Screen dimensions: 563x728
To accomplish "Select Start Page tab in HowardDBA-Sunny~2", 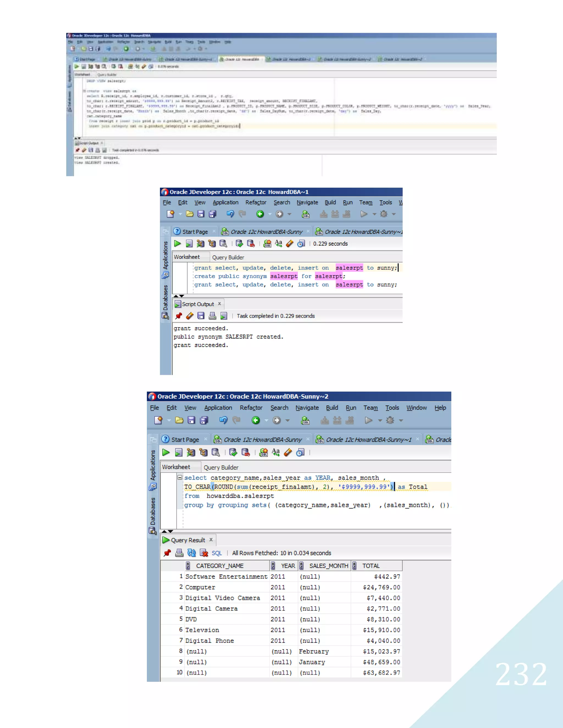I will [185, 440].
